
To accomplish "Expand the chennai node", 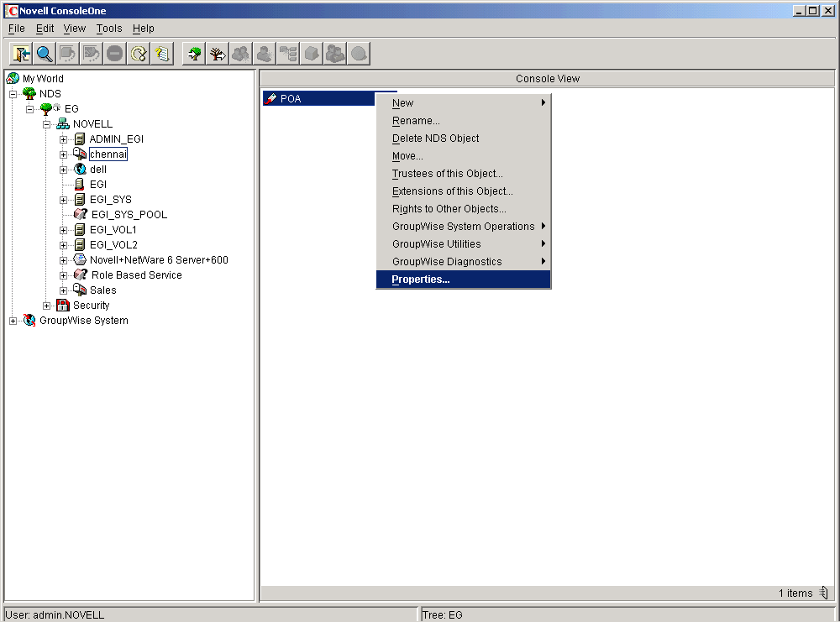I will pyautogui.click(x=63, y=154).
